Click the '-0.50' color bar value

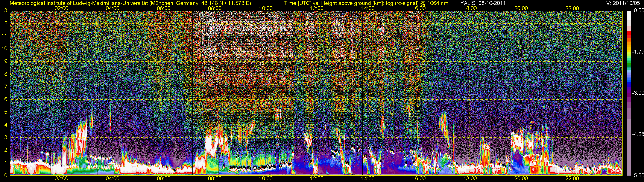point(638,11)
